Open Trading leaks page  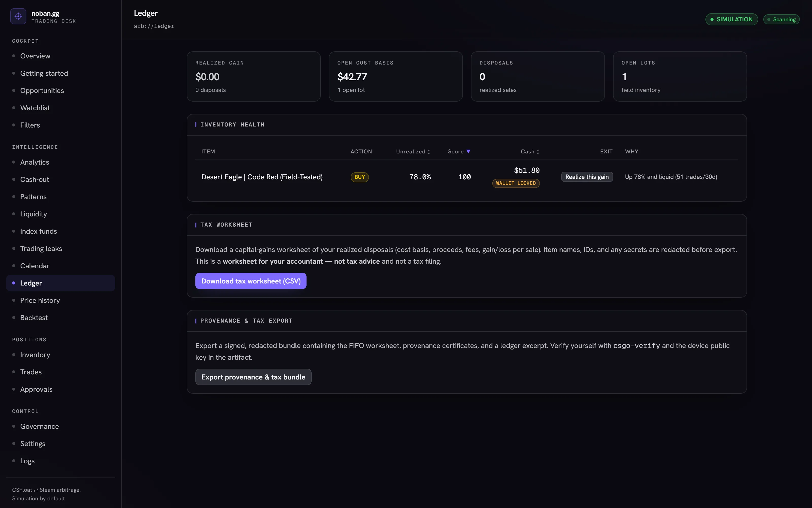61,249
